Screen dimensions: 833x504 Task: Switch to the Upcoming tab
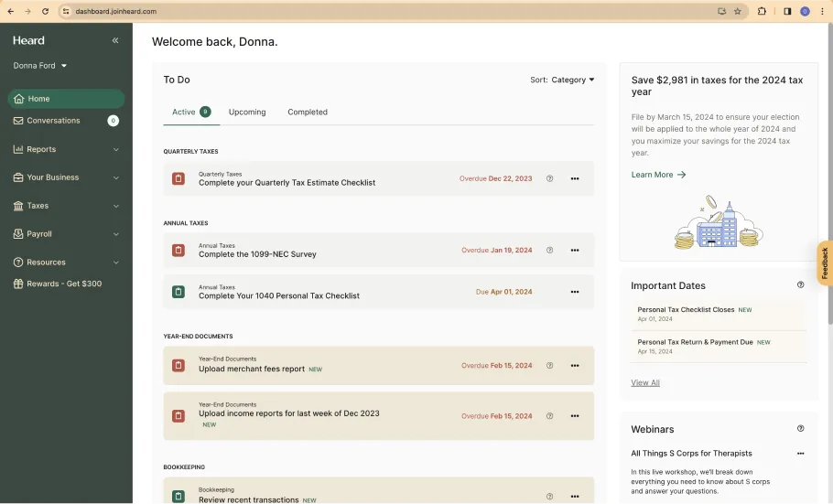click(247, 113)
